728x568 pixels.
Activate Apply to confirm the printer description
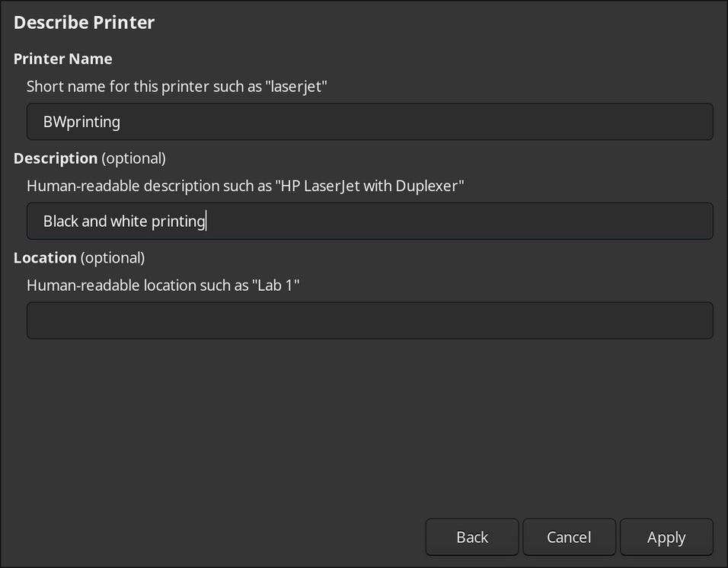click(x=666, y=537)
